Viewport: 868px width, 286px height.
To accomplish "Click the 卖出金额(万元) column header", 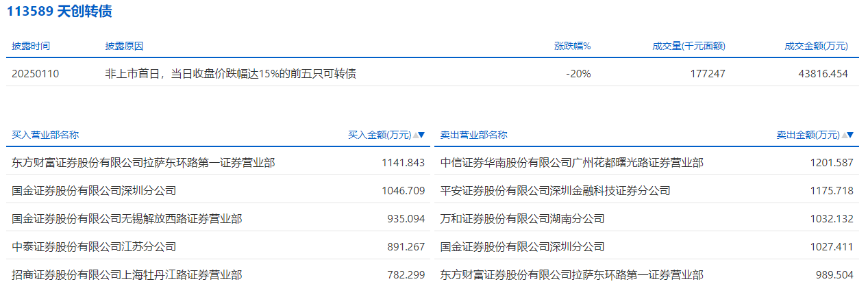I will pyautogui.click(x=808, y=135).
